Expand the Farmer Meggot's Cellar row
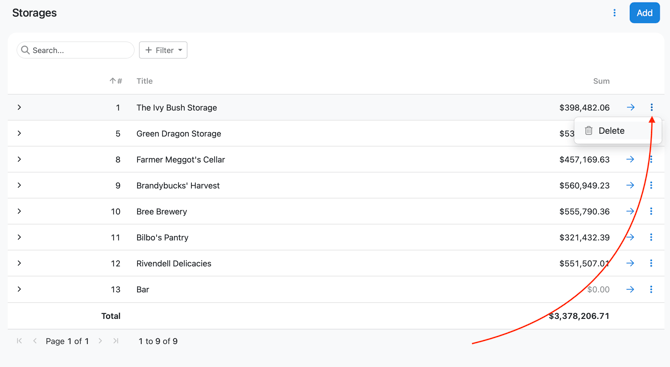The height and width of the screenshot is (367, 670). click(x=19, y=159)
